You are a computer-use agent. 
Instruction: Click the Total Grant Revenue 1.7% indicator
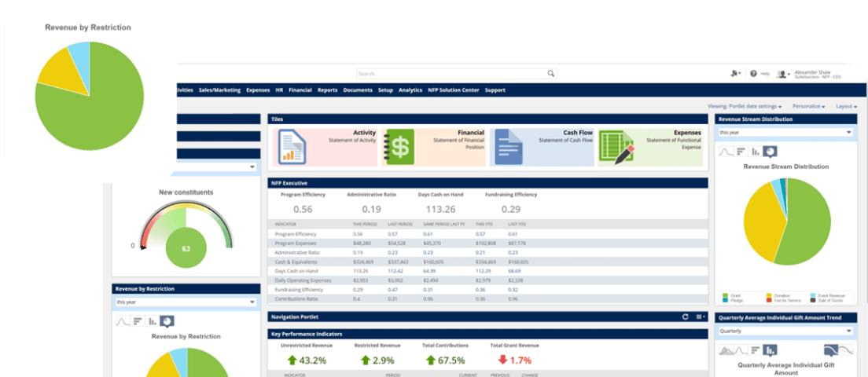coord(514,361)
